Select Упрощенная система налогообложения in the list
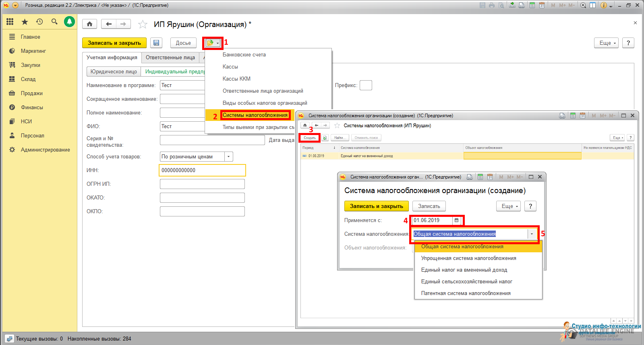Image resolution: width=644 pixels, height=345 pixels. [468, 258]
